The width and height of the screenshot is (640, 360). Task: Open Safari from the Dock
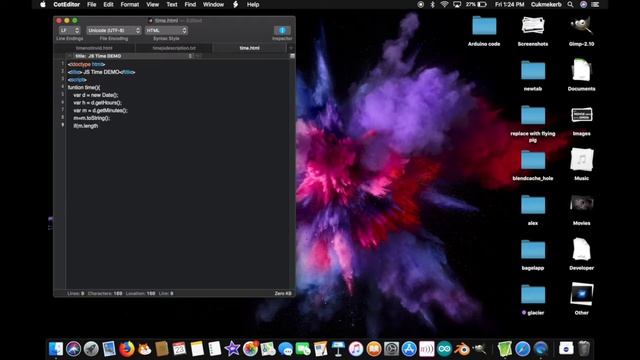522,349
